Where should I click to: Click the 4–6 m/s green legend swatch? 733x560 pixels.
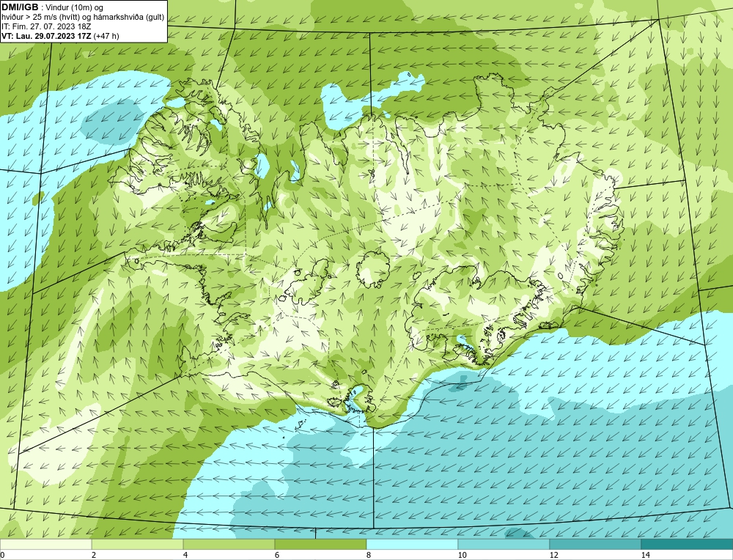[229, 544]
